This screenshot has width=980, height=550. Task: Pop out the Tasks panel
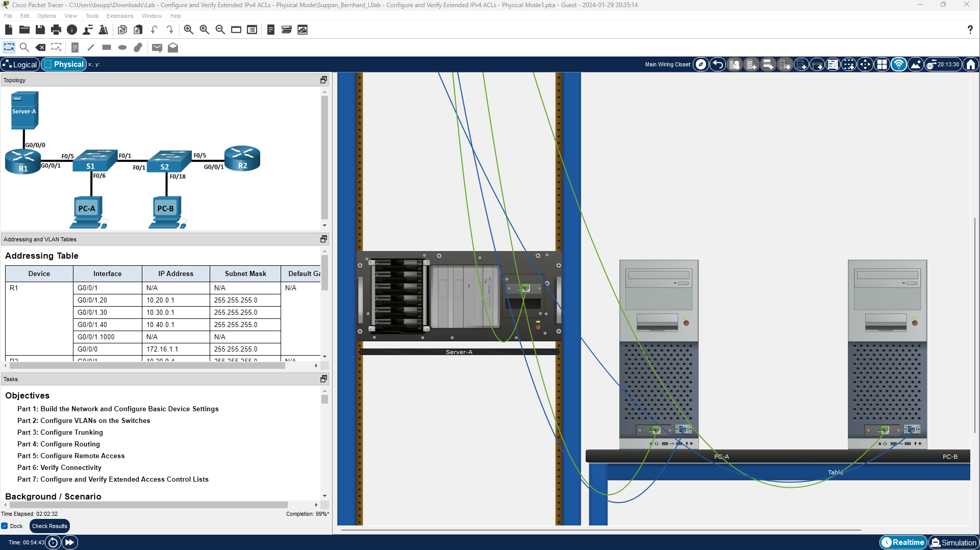pyautogui.click(x=323, y=379)
